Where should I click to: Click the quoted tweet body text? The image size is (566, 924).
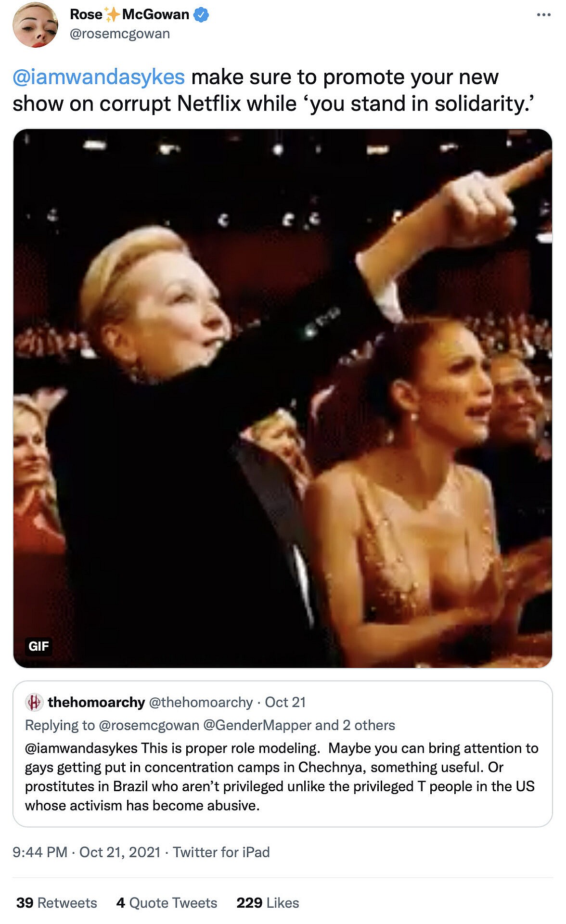point(282,777)
